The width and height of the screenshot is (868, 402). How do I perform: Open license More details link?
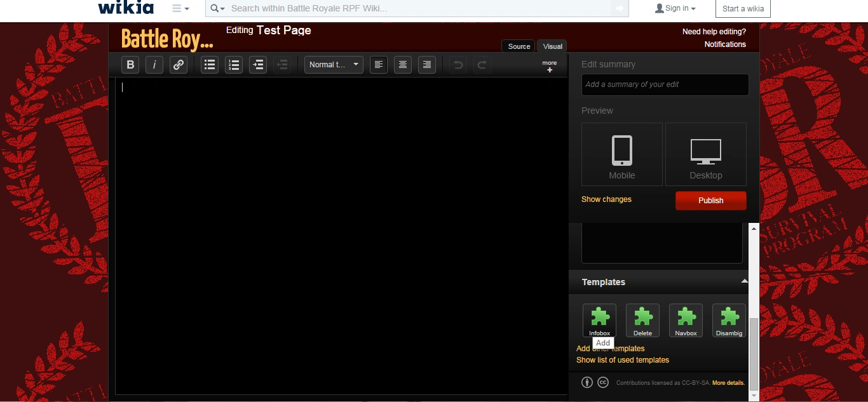click(x=728, y=383)
